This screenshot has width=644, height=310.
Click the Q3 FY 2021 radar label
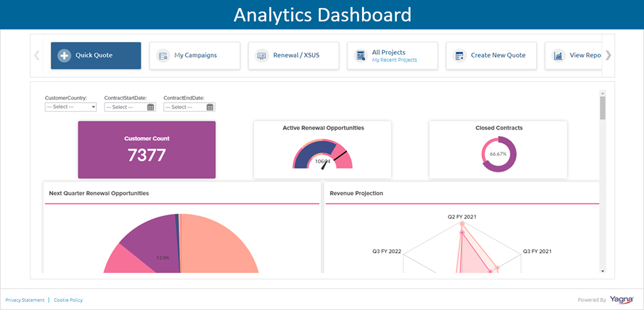[x=537, y=251]
